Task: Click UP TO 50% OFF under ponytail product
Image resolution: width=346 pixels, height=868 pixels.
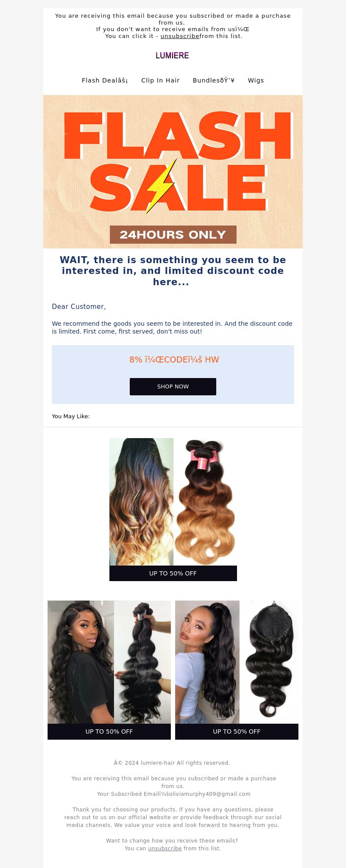Action: 237,731
